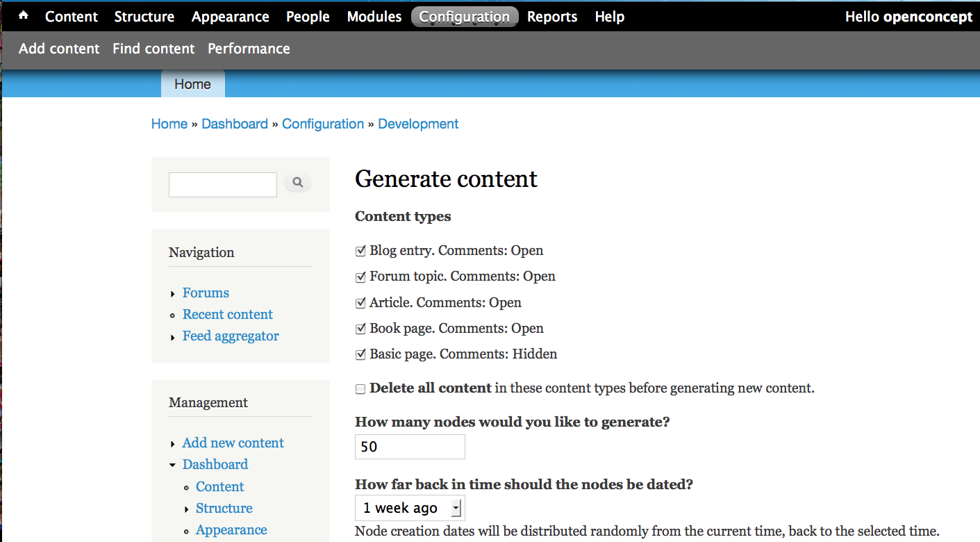Uncheck the Article content type
Screen dimensions: 980x542
tap(360, 302)
